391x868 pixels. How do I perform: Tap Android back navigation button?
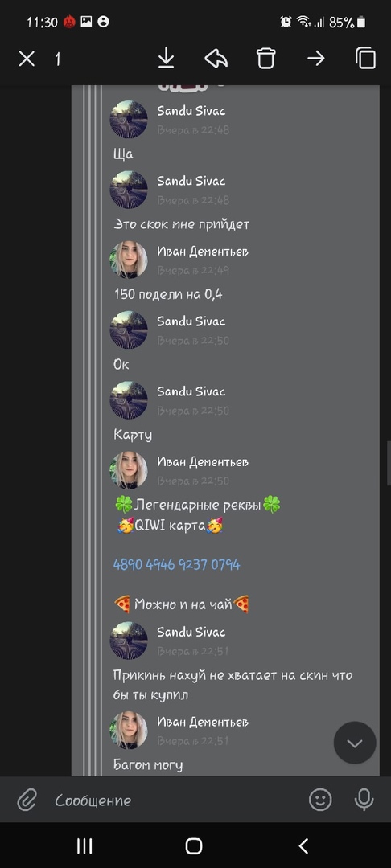click(x=303, y=845)
